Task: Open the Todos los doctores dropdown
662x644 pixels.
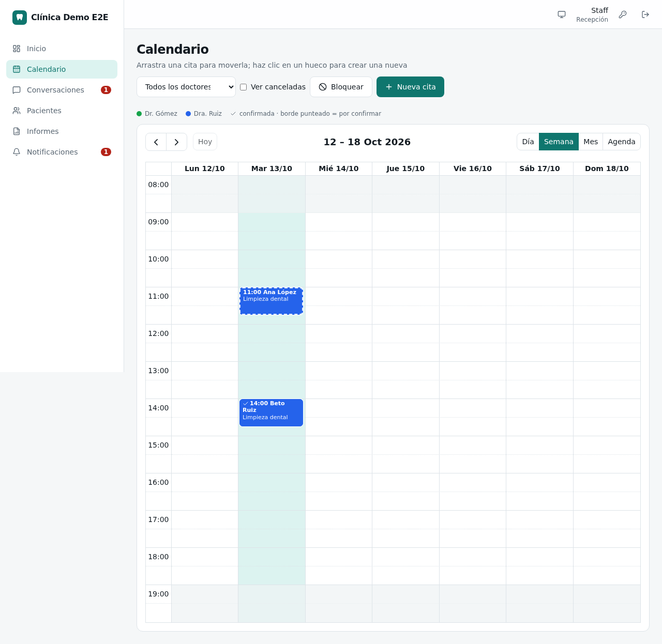Action: click(x=186, y=87)
